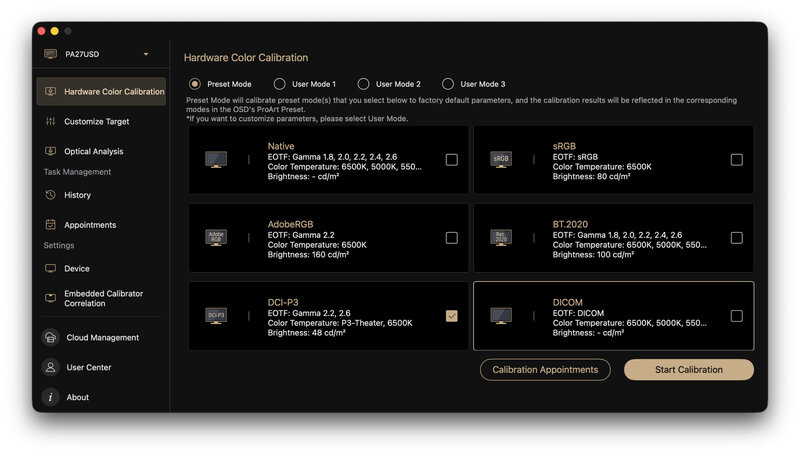Click the BT.2020 preset title

(570, 224)
